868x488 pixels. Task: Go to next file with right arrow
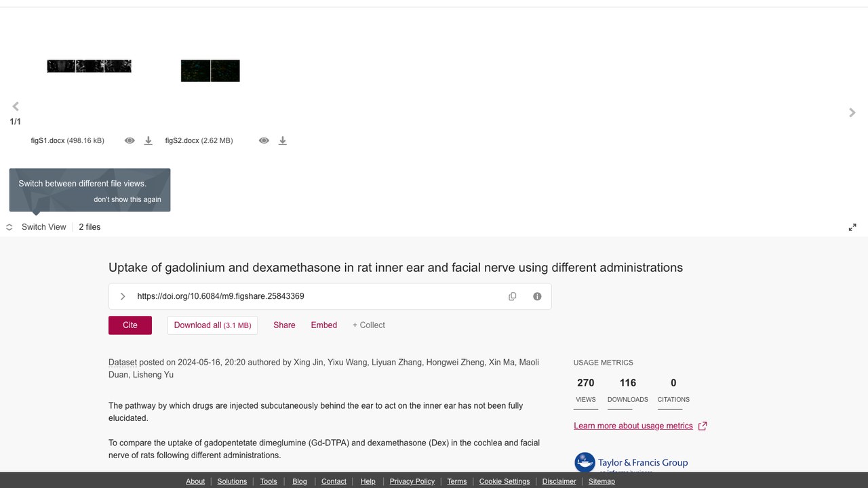(x=852, y=113)
